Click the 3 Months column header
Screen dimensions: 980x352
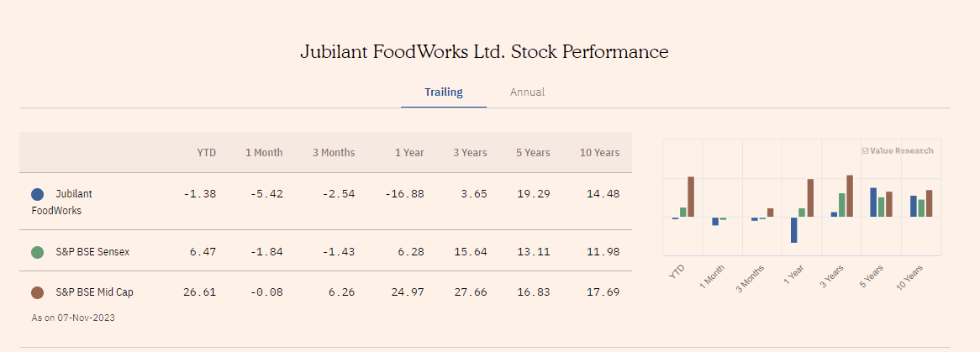pyautogui.click(x=334, y=153)
